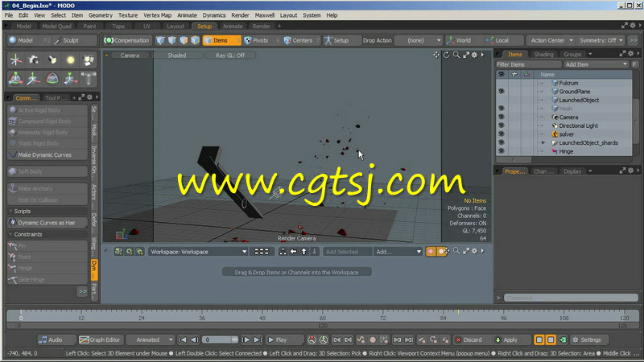Toggle visibility of solver item
644x362 pixels.
pos(501,134)
